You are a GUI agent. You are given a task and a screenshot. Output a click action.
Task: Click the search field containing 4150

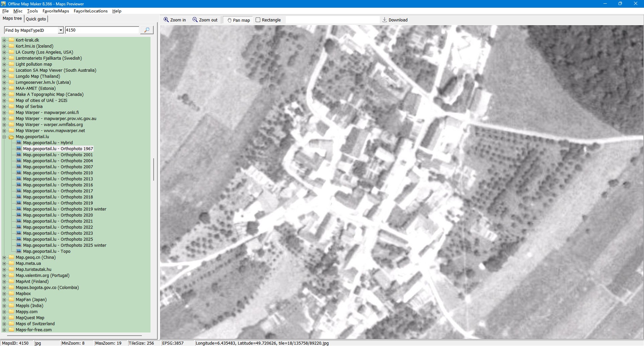pos(102,30)
